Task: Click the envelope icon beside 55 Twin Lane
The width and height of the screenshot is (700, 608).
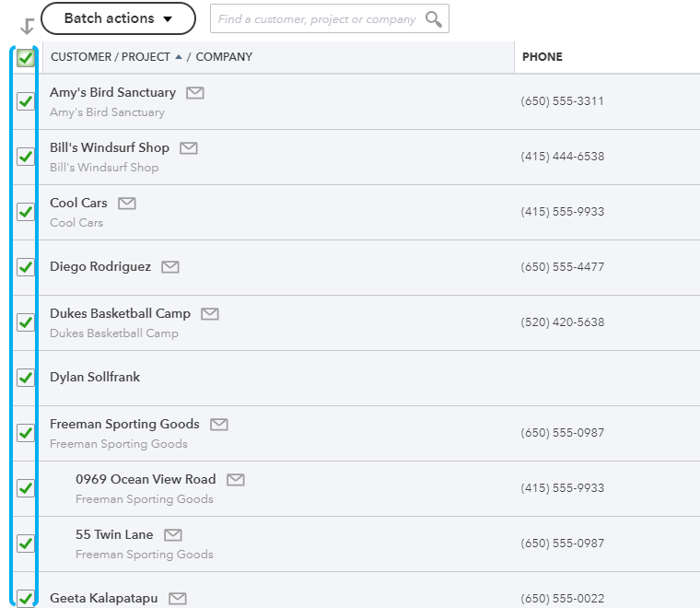Action: click(173, 535)
